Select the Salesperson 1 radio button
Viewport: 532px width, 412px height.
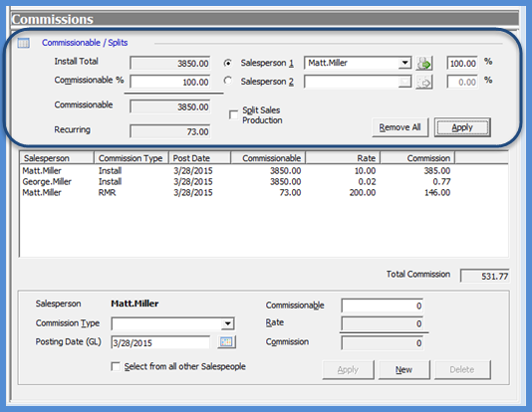pos(228,63)
